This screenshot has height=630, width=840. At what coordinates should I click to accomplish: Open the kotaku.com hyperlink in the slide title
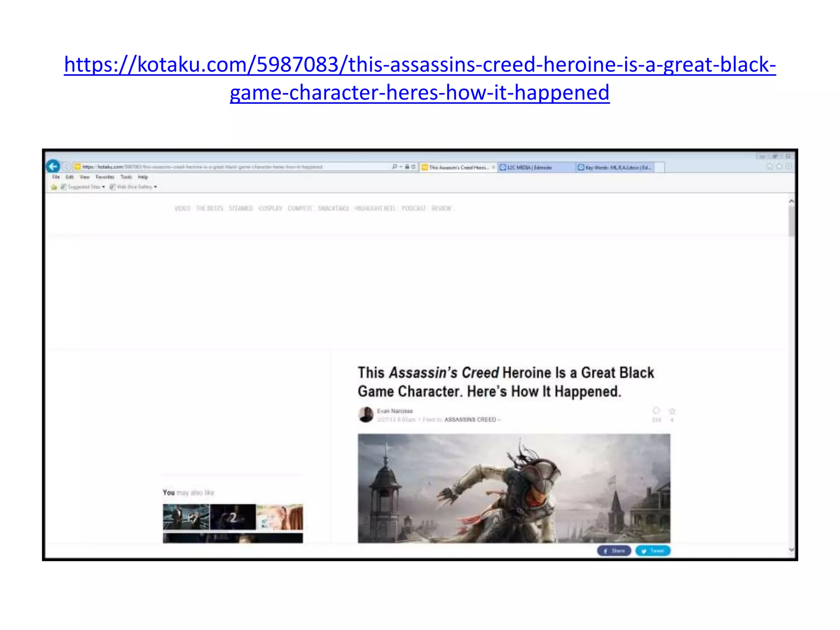coord(420,78)
